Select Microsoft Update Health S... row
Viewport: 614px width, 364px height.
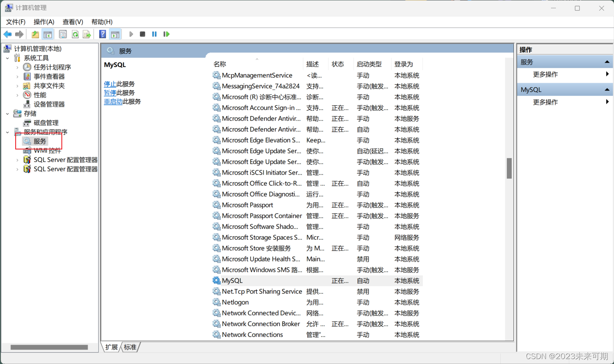[317, 259]
